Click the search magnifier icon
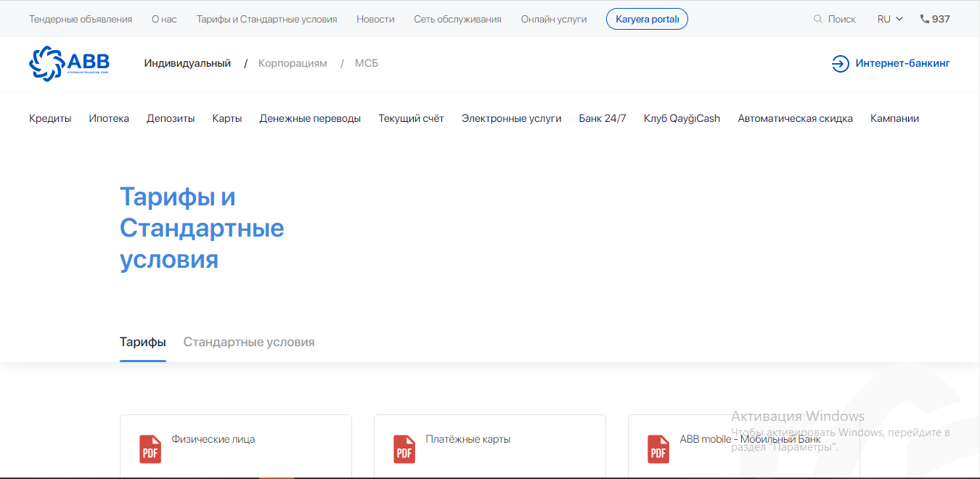Viewport: 980px width, 479px height. 818,20
